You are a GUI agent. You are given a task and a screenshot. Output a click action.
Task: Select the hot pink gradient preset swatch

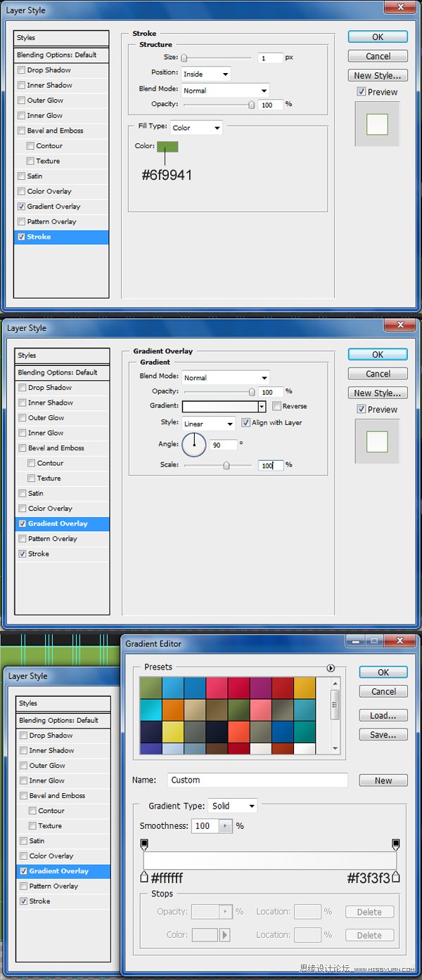point(217,688)
